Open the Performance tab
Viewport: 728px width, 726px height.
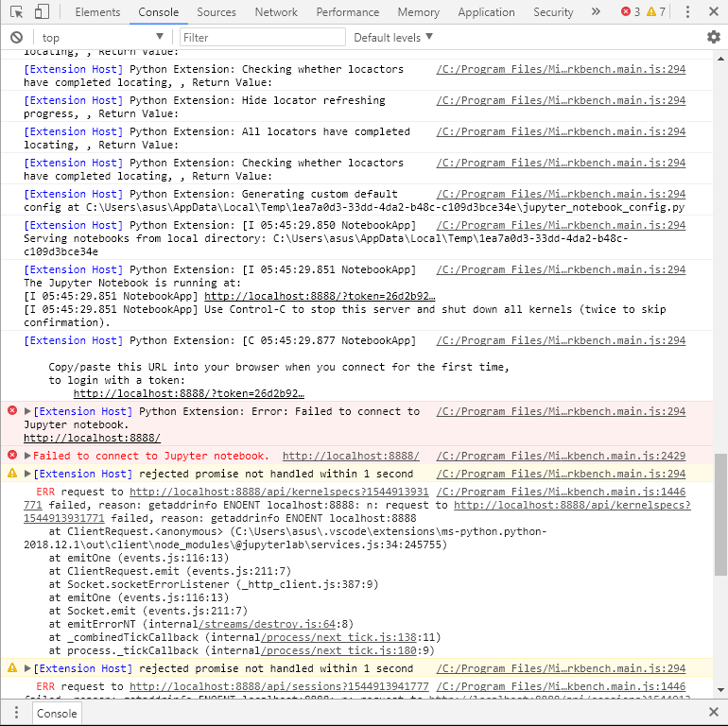(x=348, y=12)
